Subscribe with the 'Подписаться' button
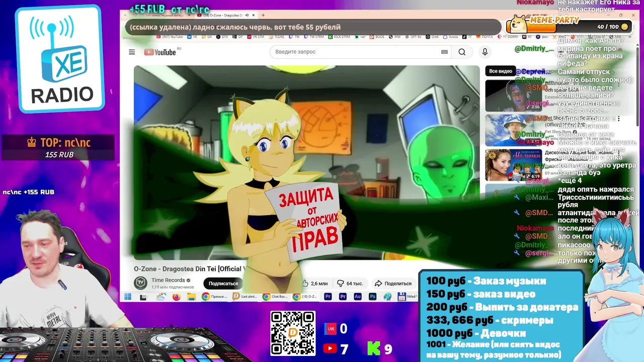644x362 pixels. tap(223, 284)
